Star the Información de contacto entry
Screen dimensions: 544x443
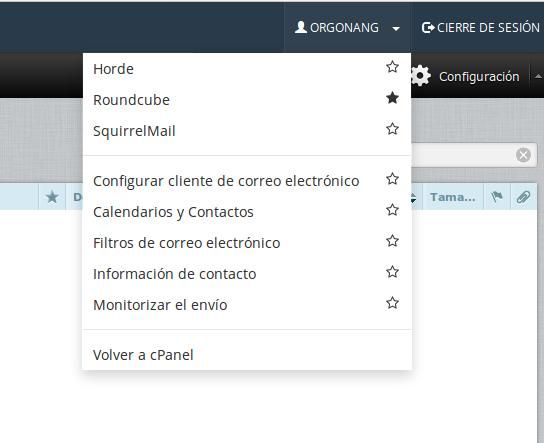pyautogui.click(x=392, y=272)
